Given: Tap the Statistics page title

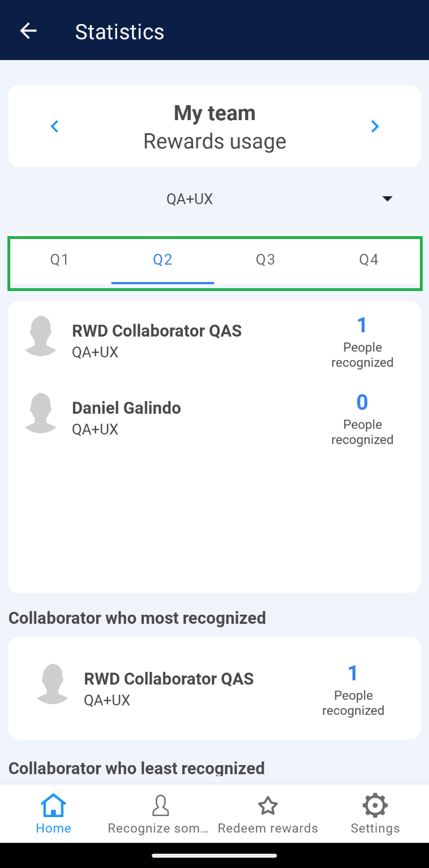Looking at the screenshot, I should click(119, 31).
